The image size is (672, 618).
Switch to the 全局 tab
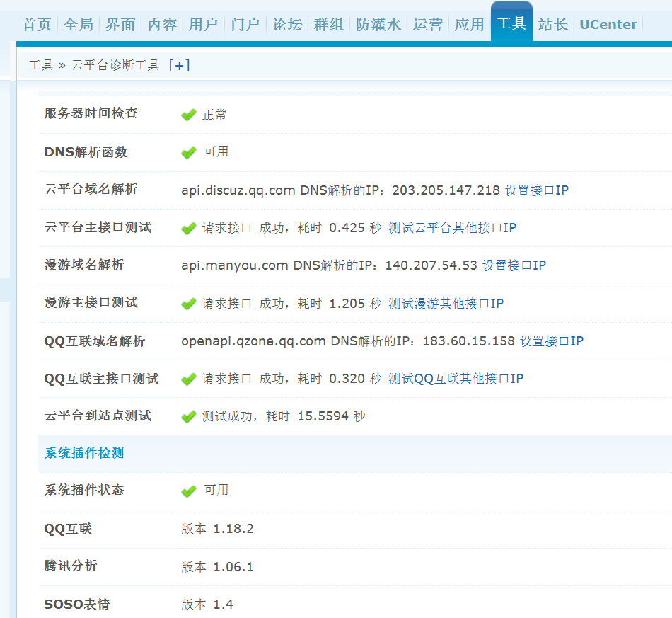coord(78,25)
